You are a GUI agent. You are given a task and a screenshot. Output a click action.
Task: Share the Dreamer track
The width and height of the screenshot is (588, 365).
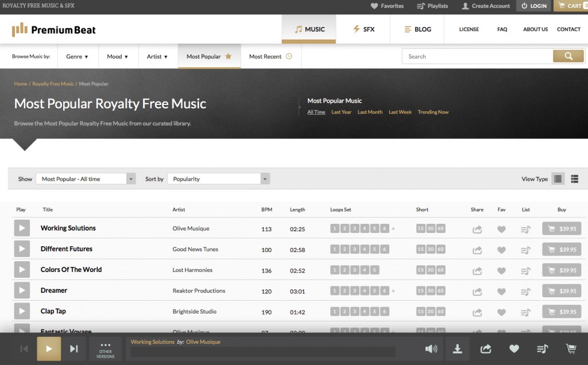tap(477, 292)
